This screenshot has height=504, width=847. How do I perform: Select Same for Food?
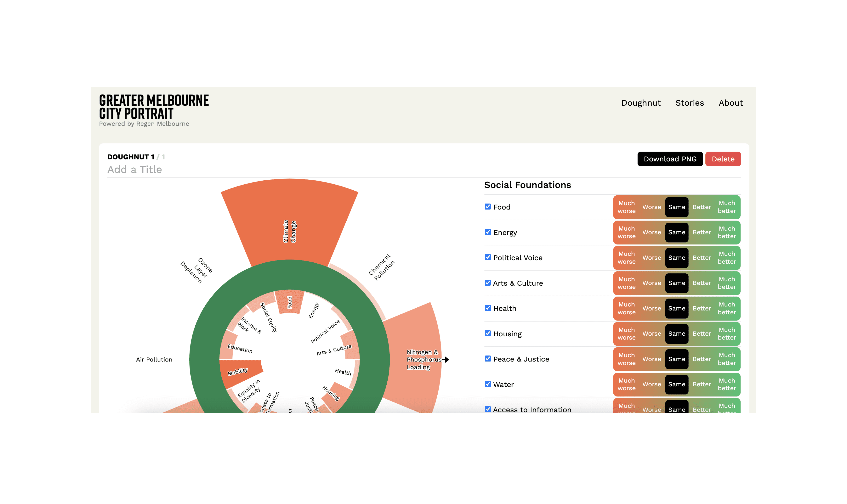677,207
